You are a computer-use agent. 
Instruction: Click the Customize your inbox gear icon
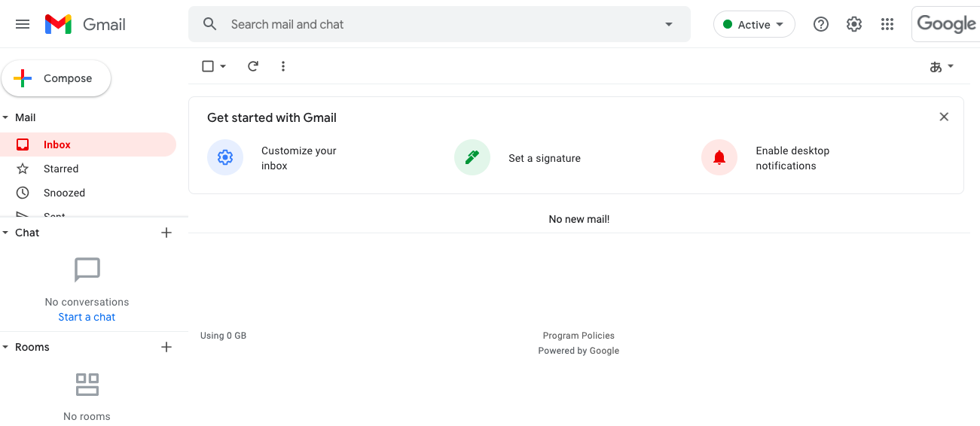[225, 157]
